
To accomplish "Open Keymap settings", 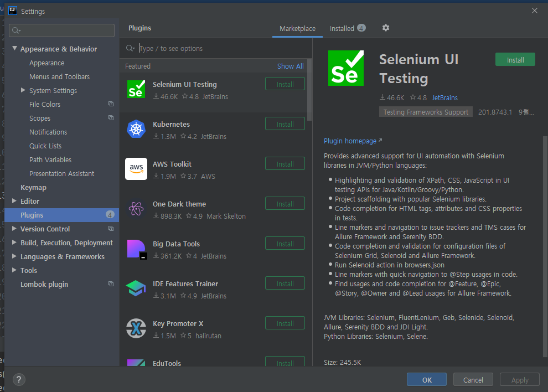I will (x=33, y=188).
